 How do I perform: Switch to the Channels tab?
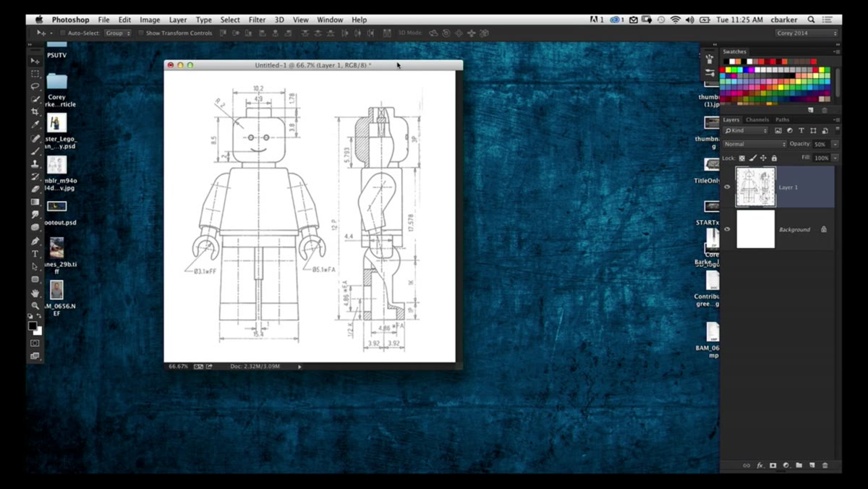tap(757, 119)
